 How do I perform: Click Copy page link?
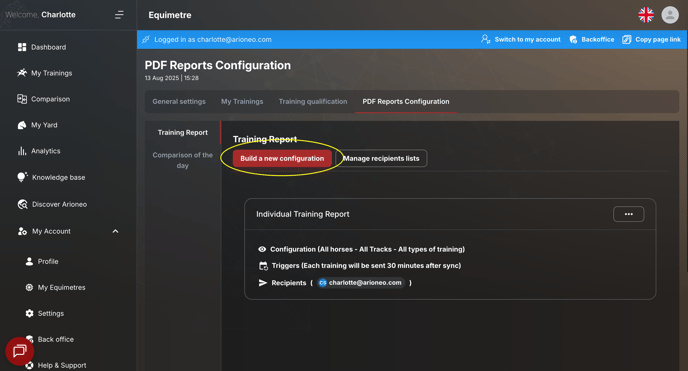(652, 39)
